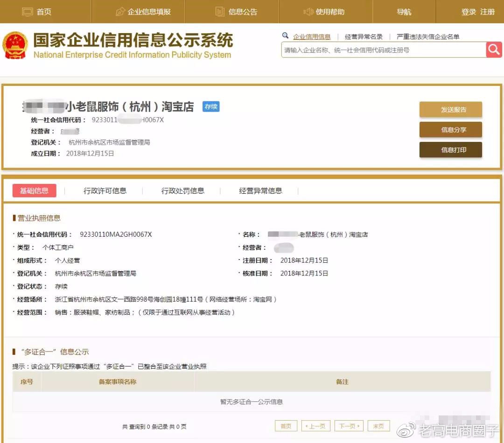
Task: Switch to the 行政处罚信息 tab
Action: 182,190
